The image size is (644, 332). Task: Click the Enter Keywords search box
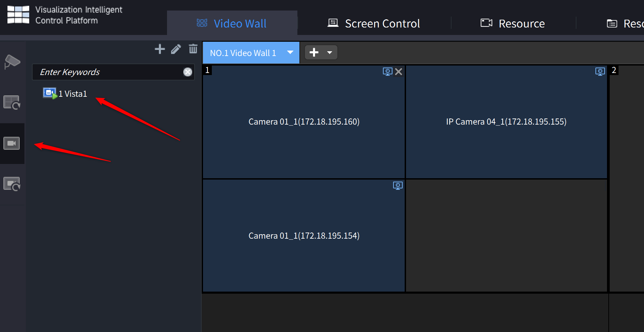(x=113, y=72)
